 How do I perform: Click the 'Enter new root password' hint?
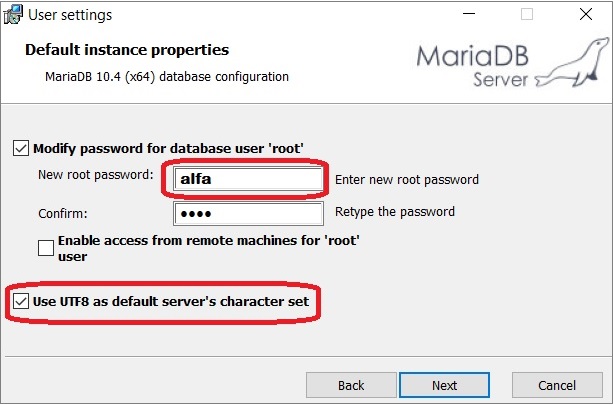point(407,179)
